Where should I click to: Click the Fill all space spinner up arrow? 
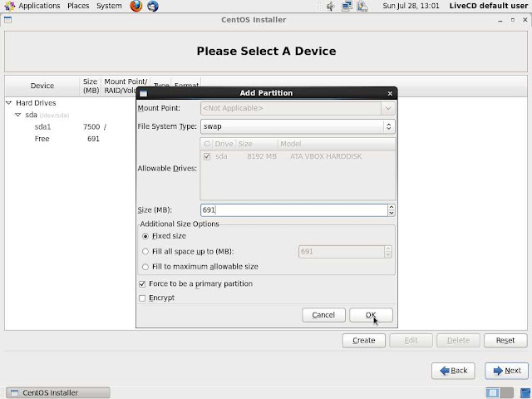coord(388,249)
